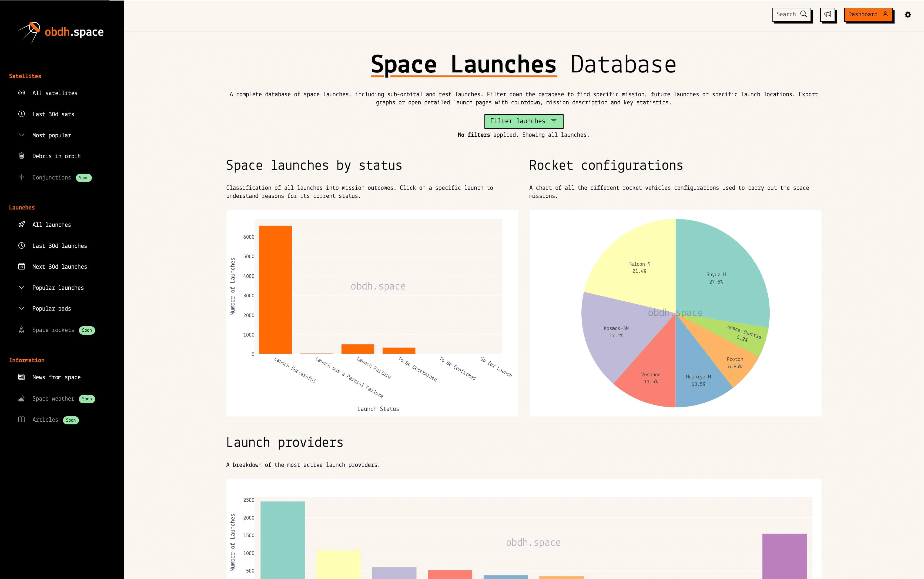Click the Launch Failure bar
This screenshot has height=579, width=924.
coord(357,349)
